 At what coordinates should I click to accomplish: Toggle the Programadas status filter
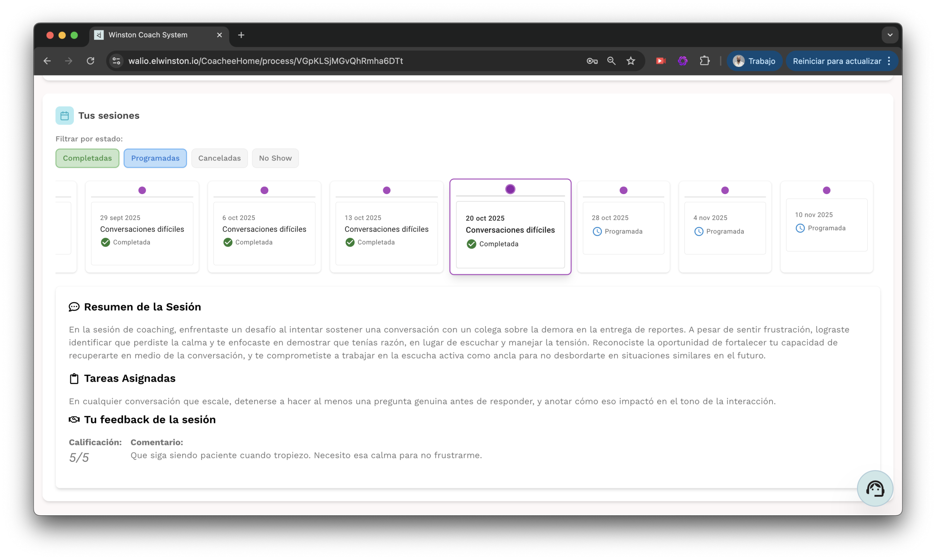(155, 158)
